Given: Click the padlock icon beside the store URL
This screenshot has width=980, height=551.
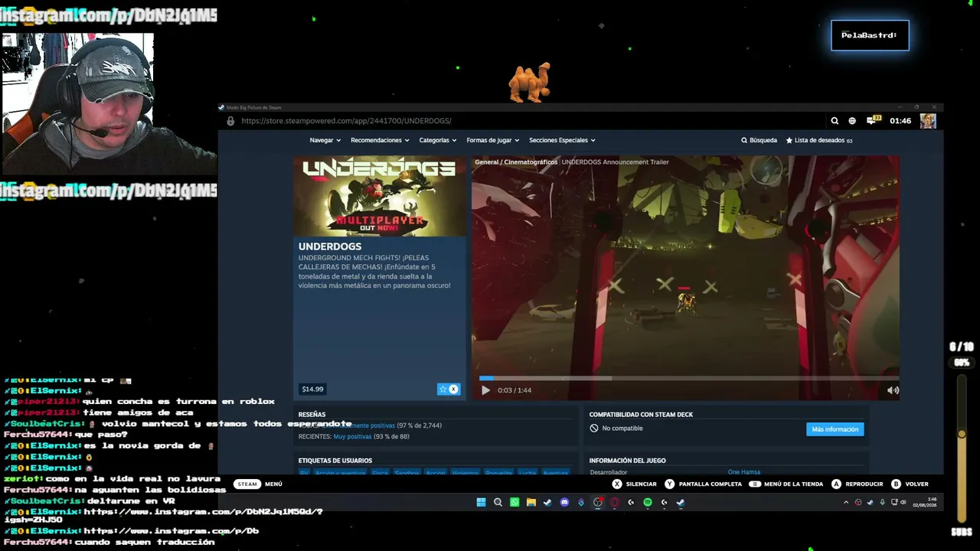Looking at the screenshot, I should pos(230,121).
